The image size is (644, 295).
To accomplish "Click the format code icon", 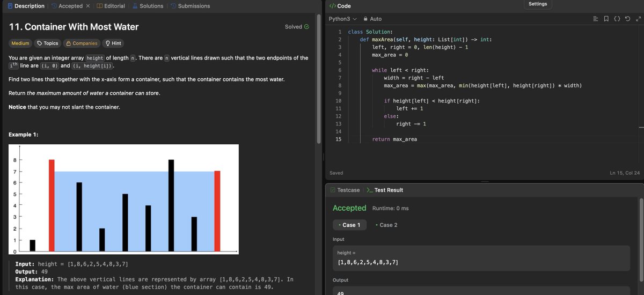I will click(x=595, y=19).
